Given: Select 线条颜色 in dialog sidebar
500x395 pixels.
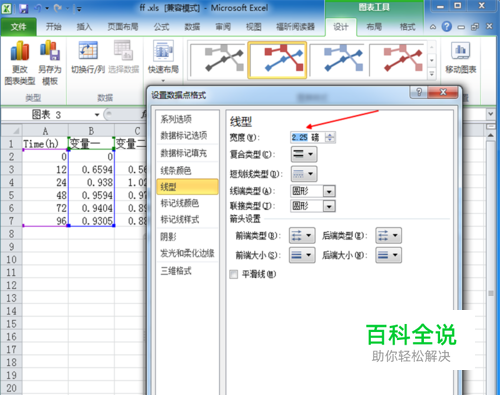Looking at the screenshot, I should coord(187,171).
